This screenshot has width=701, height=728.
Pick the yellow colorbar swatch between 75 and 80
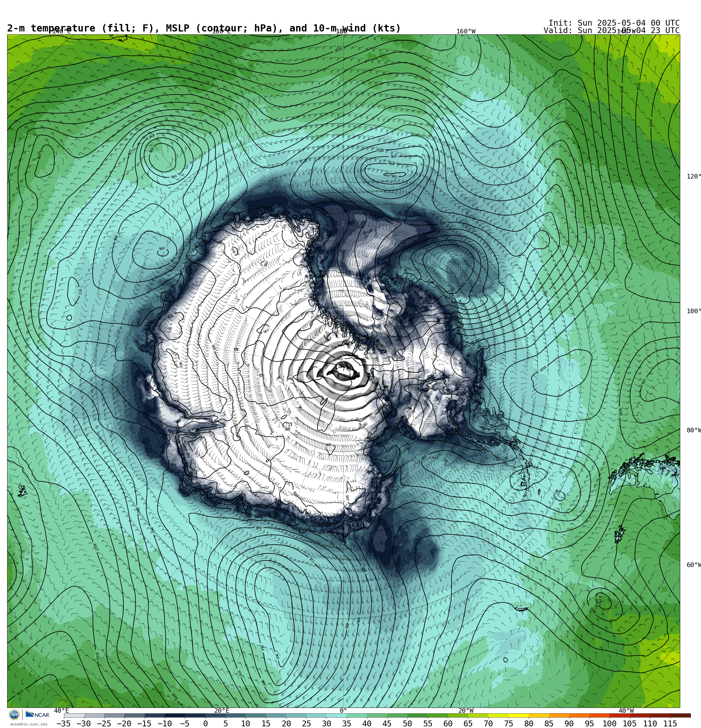[519, 715]
